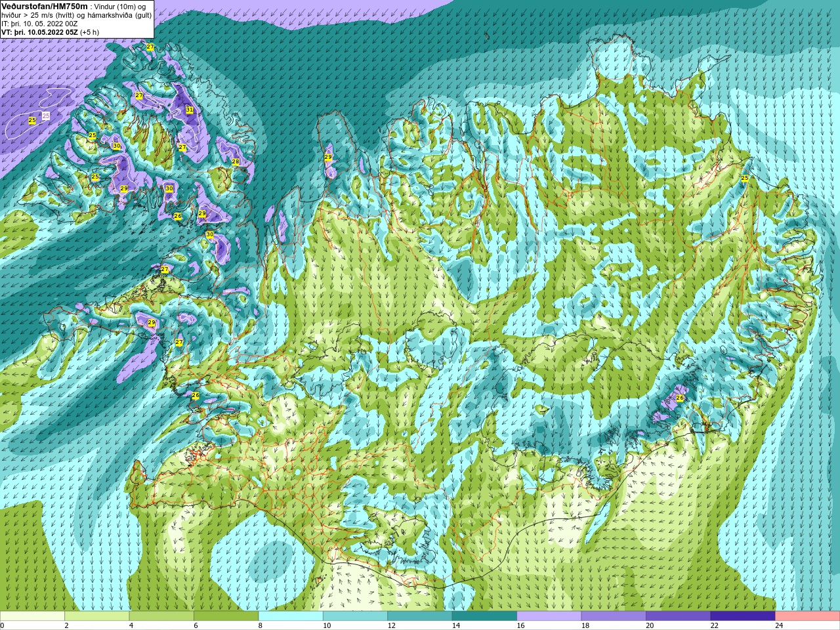Click the white '25' gust contour label
Image resolution: width=840 pixels, height=630 pixels.
click(46, 115)
